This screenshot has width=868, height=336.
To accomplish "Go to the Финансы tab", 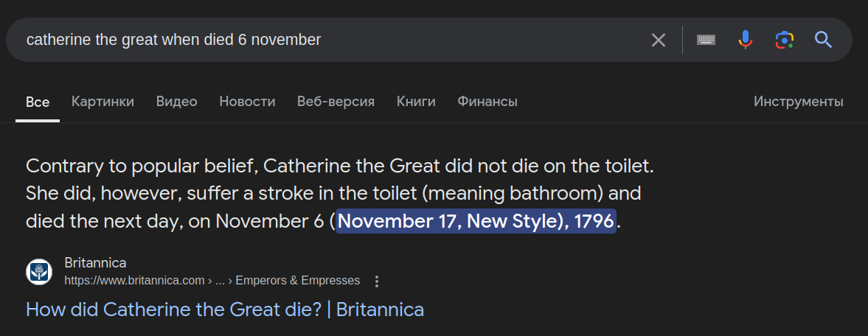I will (x=487, y=101).
